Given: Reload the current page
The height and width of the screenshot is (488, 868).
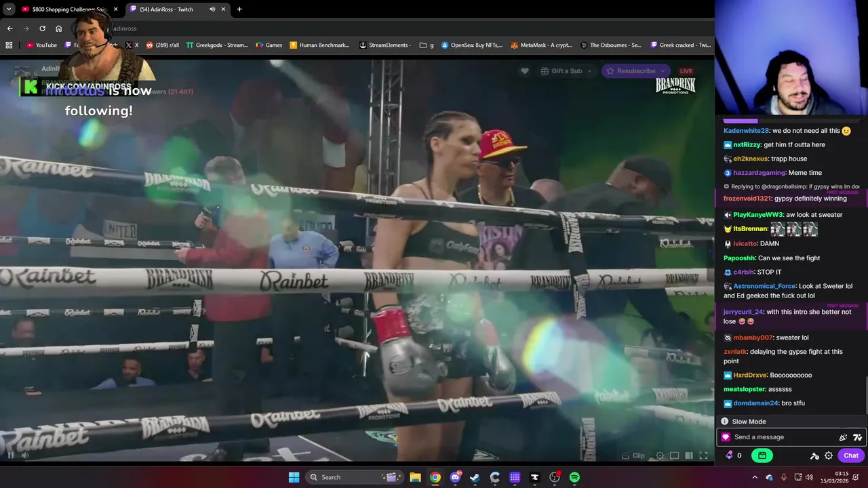Looking at the screenshot, I should click(x=42, y=28).
